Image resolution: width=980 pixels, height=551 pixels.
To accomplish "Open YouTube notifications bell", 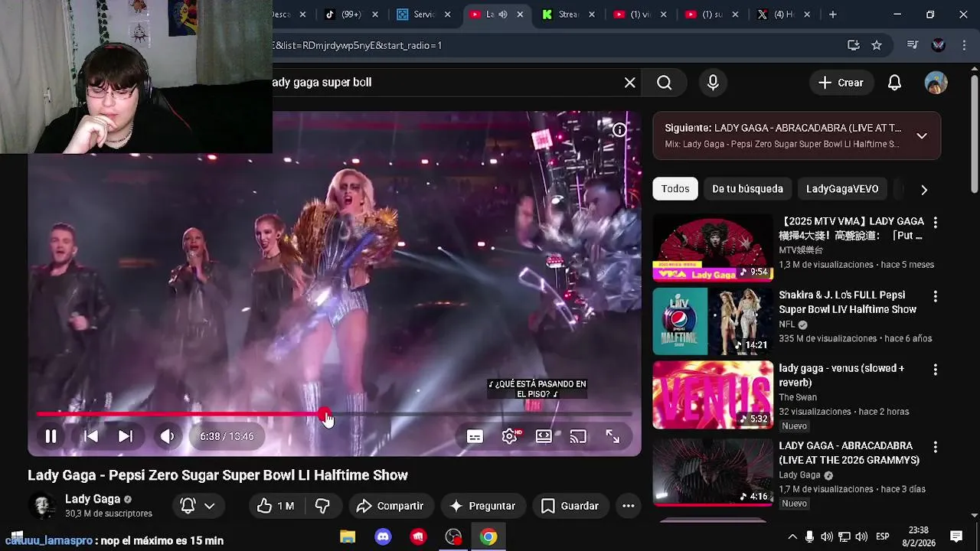I will click(x=894, y=83).
